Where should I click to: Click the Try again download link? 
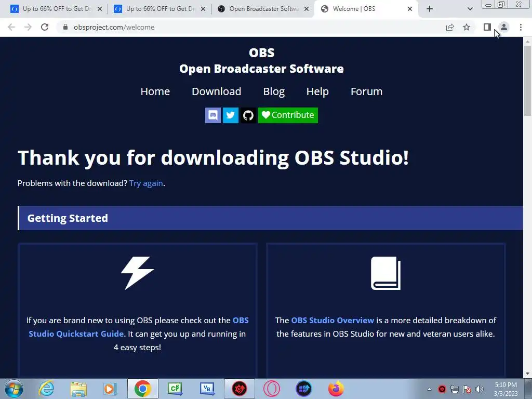(146, 183)
